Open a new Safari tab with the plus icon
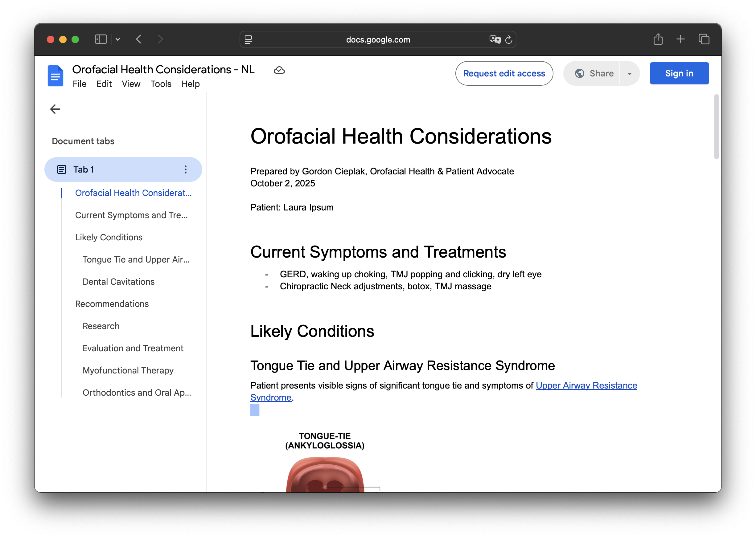Viewport: 756px width, 538px height. 680,39
